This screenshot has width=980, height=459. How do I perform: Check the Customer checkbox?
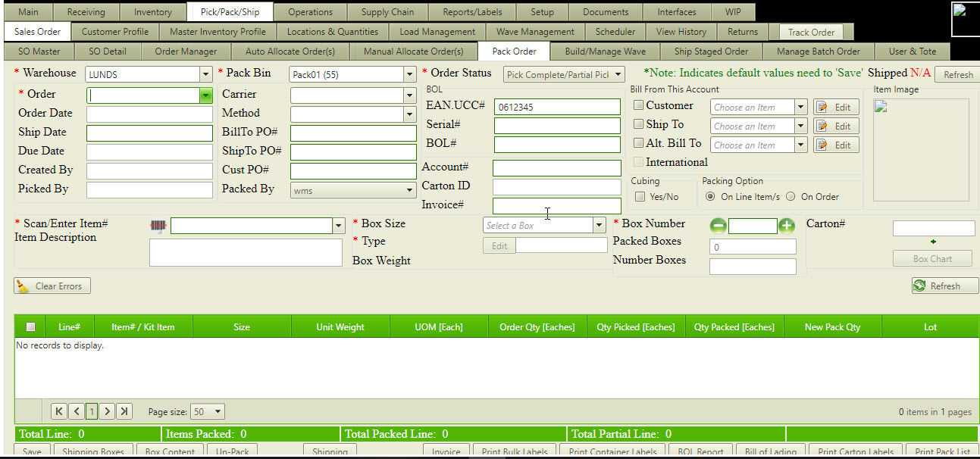(x=639, y=105)
